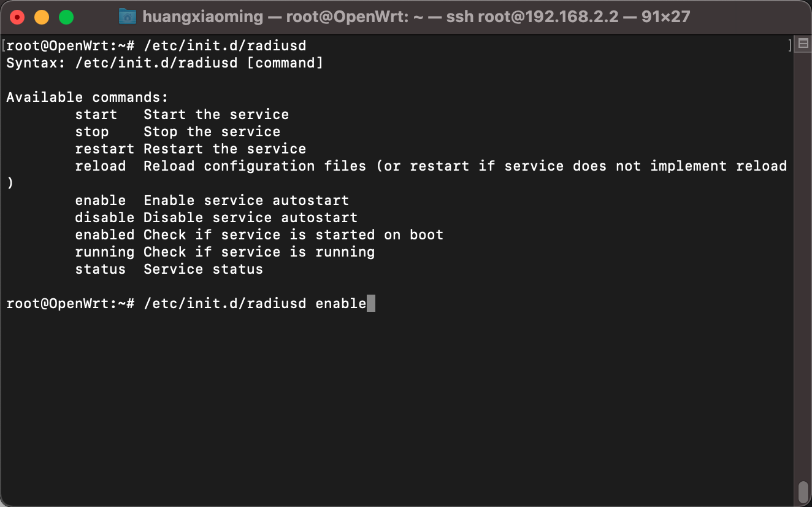812x507 pixels.
Task: Click the 'enabled' command in the list
Action: [104, 234]
